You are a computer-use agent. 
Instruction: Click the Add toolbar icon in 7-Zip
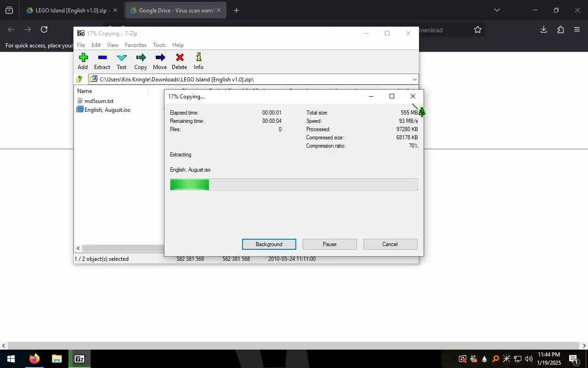coord(83,61)
